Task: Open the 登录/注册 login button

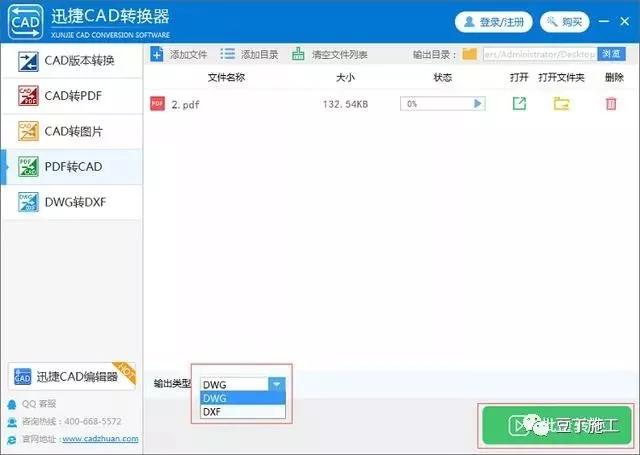Action: point(493,22)
